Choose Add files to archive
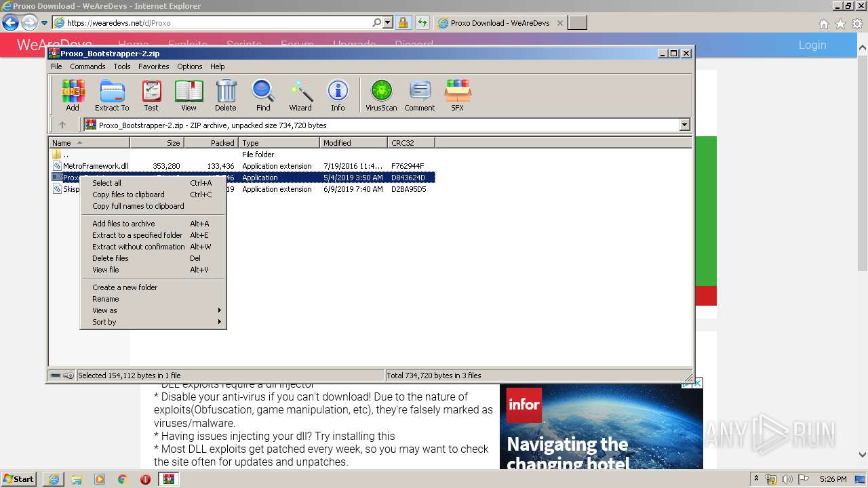The height and width of the screenshot is (488, 868). (153, 224)
